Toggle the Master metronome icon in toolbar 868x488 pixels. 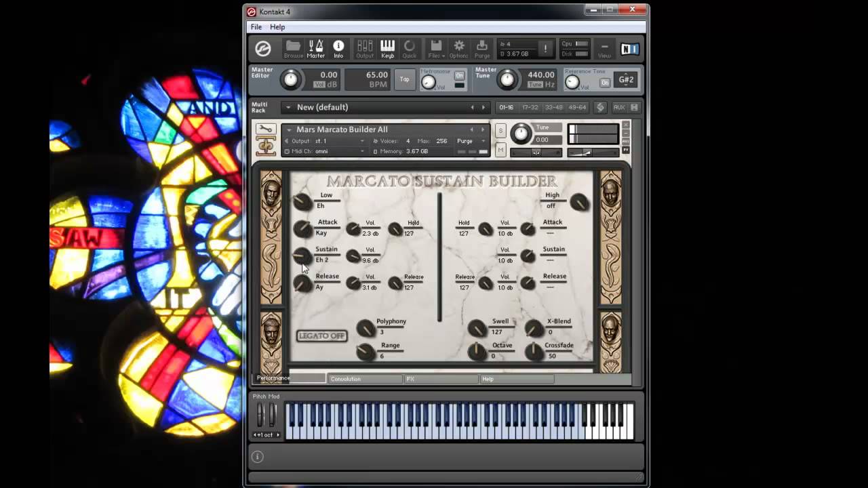coord(316,48)
